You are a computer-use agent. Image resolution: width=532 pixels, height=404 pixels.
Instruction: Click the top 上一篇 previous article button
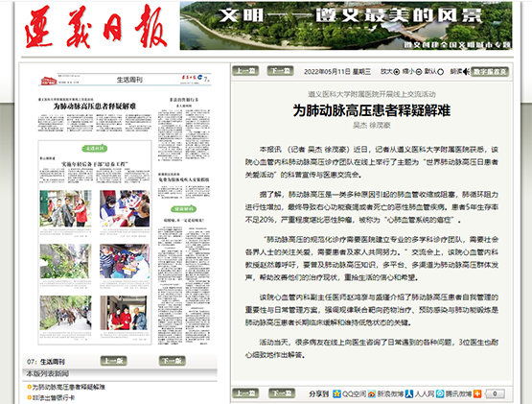tap(245, 71)
